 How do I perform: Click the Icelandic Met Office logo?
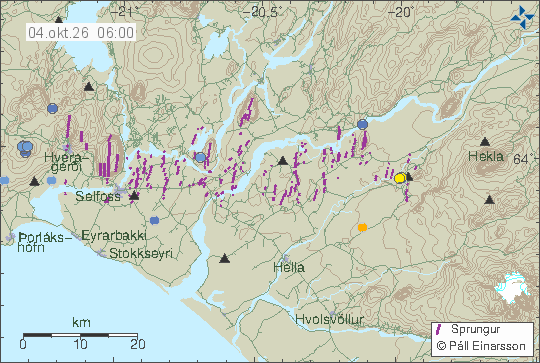click(x=522, y=17)
